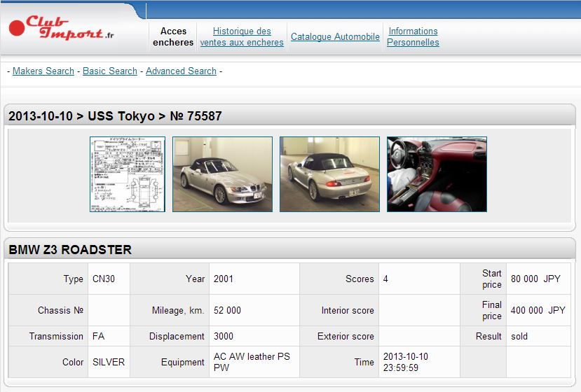Click the mileage value 52 000
This screenshot has height=392, width=581.
point(227,310)
